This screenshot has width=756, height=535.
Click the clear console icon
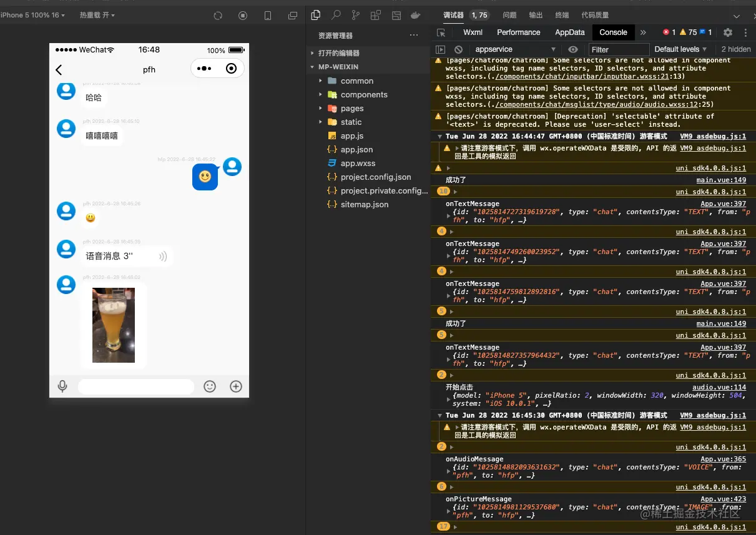click(x=458, y=49)
